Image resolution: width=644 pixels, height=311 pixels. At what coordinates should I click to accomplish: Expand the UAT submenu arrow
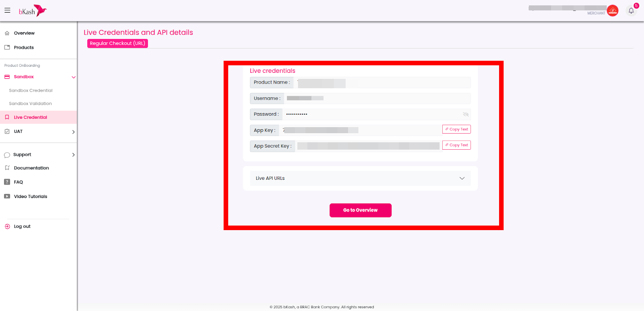pyautogui.click(x=73, y=132)
